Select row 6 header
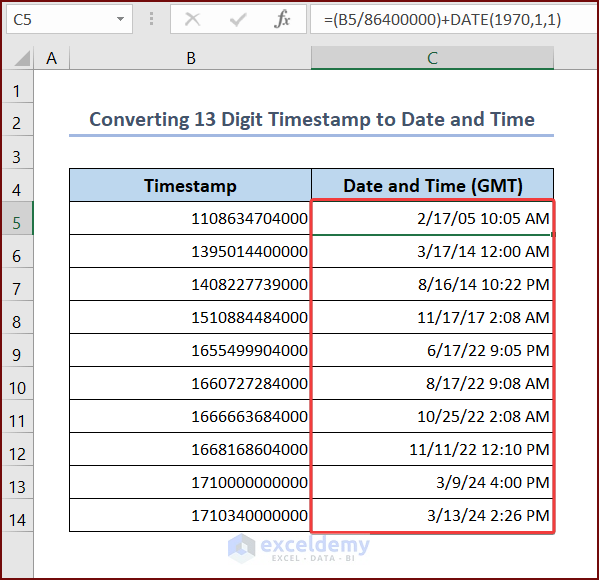Image resolution: width=599 pixels, height=580 pixels. coord(17,251)
